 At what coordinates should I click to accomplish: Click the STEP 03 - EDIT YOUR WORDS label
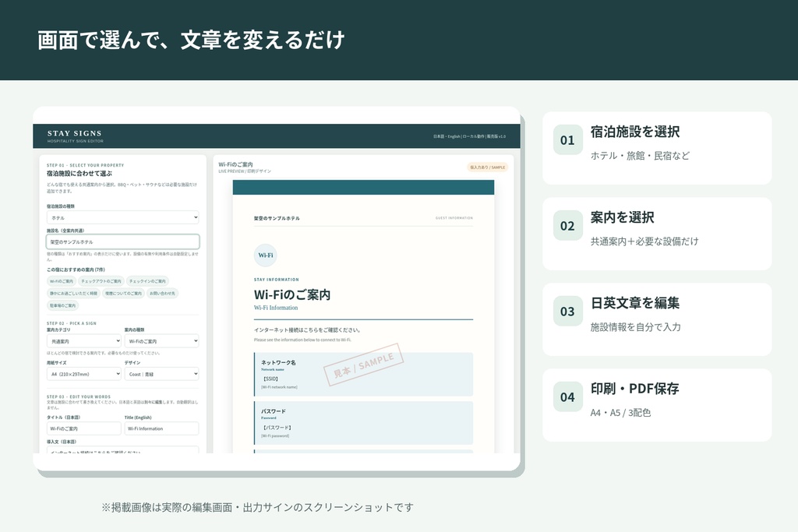click(79, 396)
